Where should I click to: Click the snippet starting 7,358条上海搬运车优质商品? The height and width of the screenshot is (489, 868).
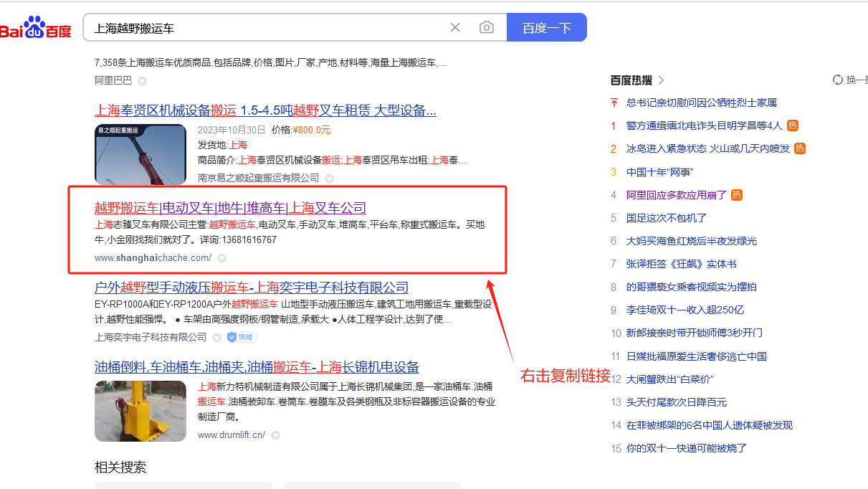pyautogui.click(x=271, y=62)
